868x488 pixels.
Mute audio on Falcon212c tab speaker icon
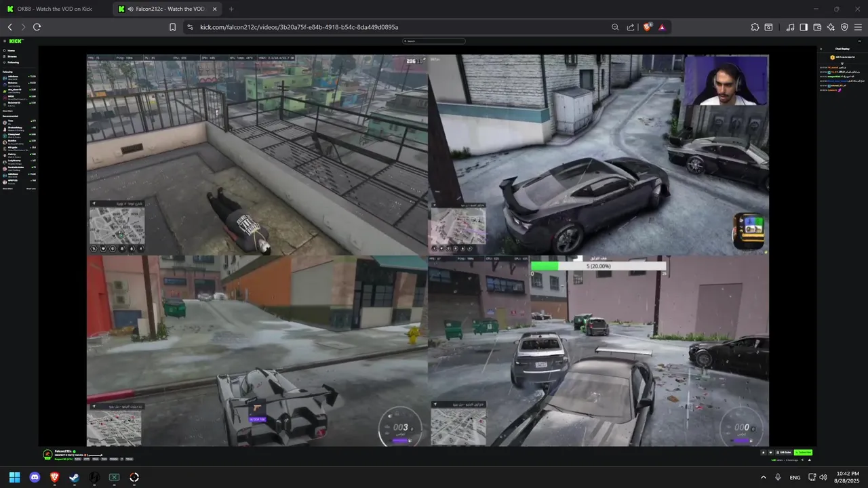click(x=130, y=9)
